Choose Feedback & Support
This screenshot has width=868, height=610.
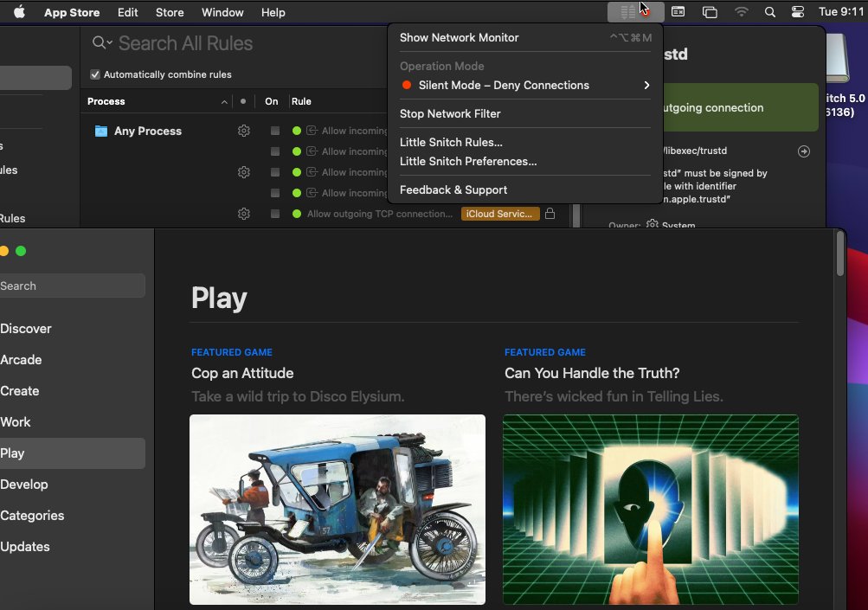524,189
